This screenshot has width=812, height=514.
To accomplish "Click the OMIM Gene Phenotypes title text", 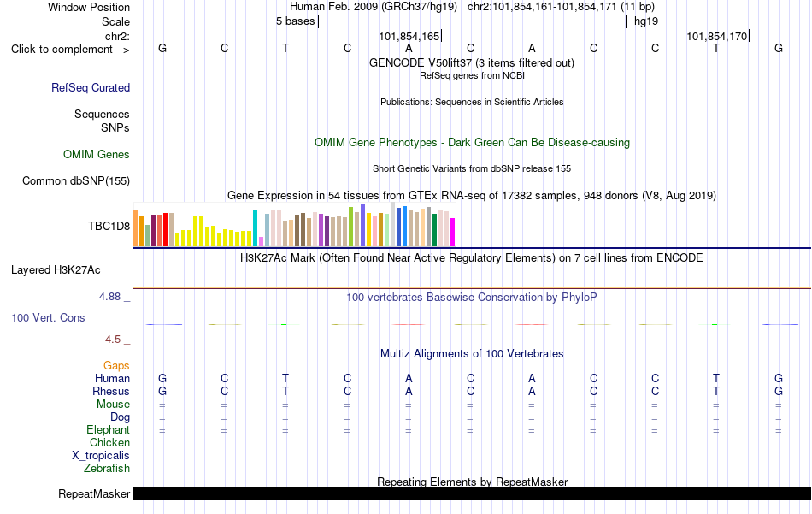I will 473,143.
